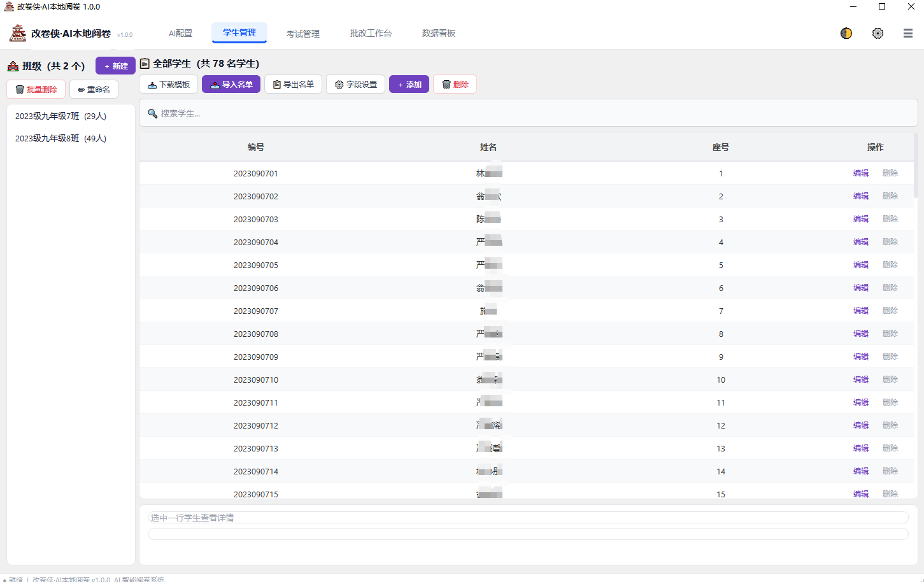Image resolution: width=924 pixels, height=582 pixels.
Task: Click the red 删除 trash button
Action: (455, 84)
